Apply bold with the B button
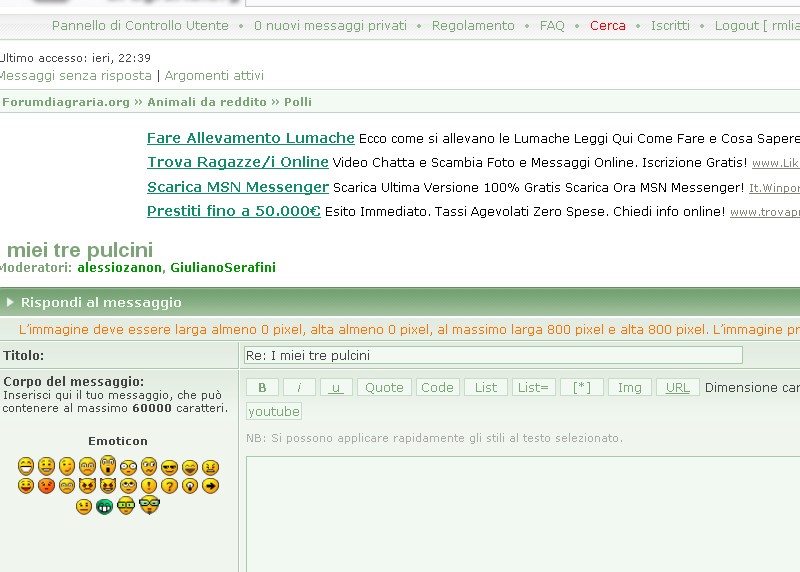Image resolution: width=800 pixels, height=572 pixels. point(262,387)
